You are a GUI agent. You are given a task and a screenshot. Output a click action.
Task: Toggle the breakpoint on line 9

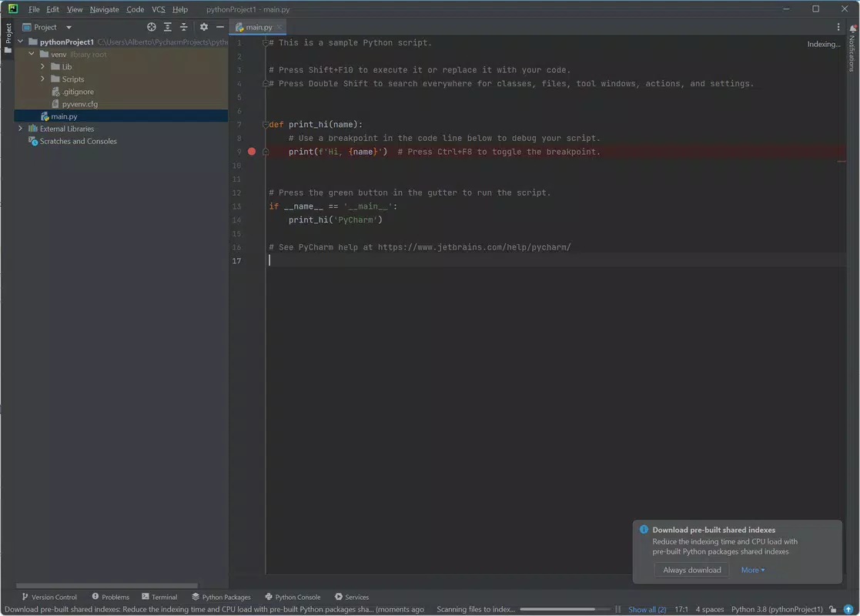(x=251, y=152)
